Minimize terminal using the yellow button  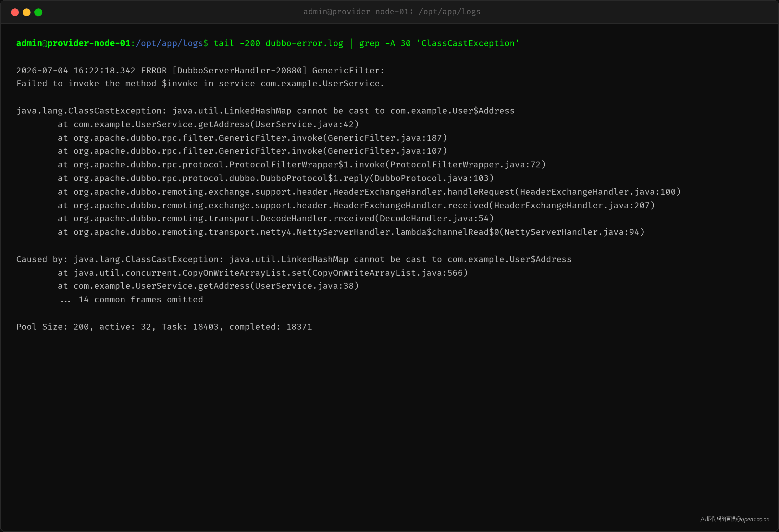(x=27, y=12)
